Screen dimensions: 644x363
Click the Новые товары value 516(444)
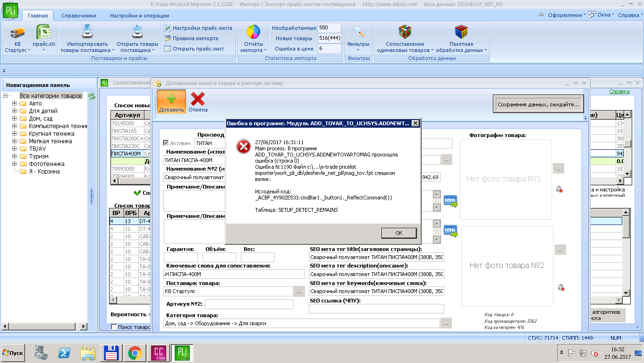tap(330, 38)
